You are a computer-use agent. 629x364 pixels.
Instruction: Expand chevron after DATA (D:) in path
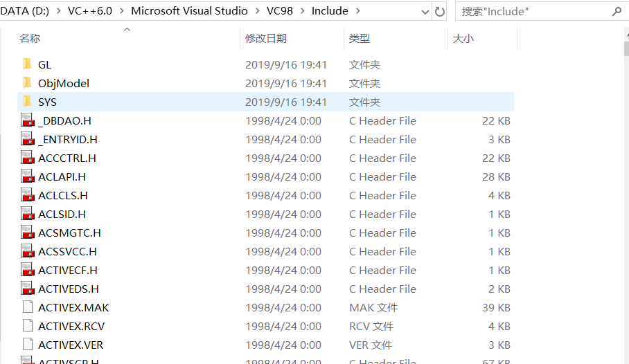click(59, 11)
